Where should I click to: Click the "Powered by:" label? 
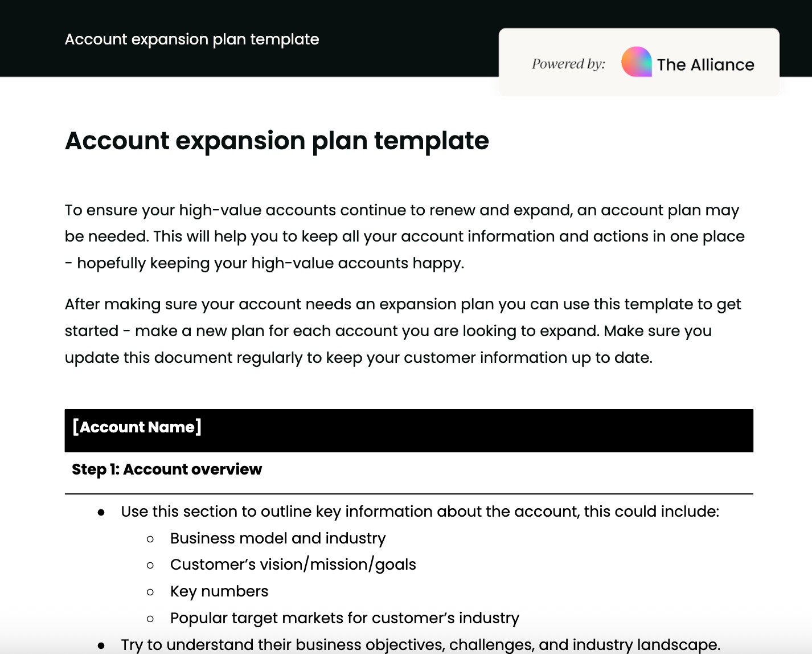click(x=568, y=64)
